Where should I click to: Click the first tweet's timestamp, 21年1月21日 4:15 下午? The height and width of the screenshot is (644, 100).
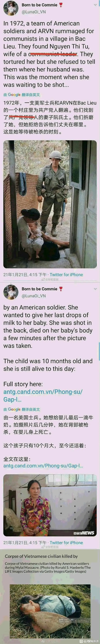click(25, 275)
